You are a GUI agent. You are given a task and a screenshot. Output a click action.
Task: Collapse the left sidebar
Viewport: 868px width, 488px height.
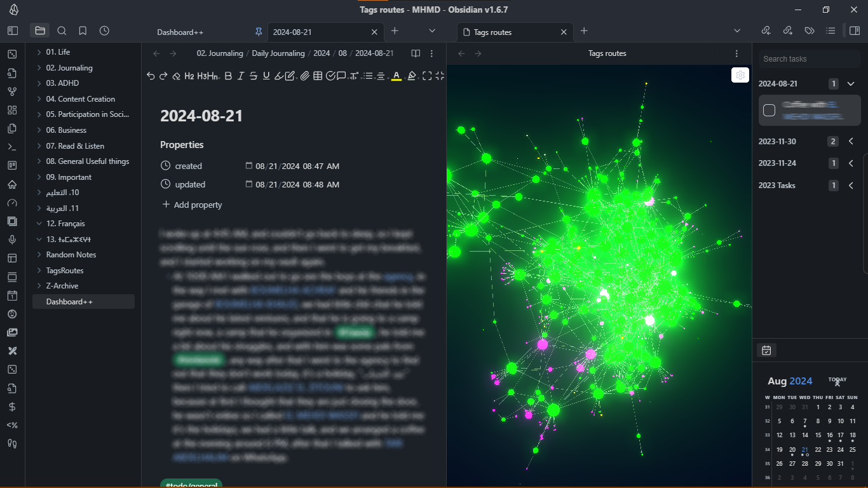(x=13, y=30)
